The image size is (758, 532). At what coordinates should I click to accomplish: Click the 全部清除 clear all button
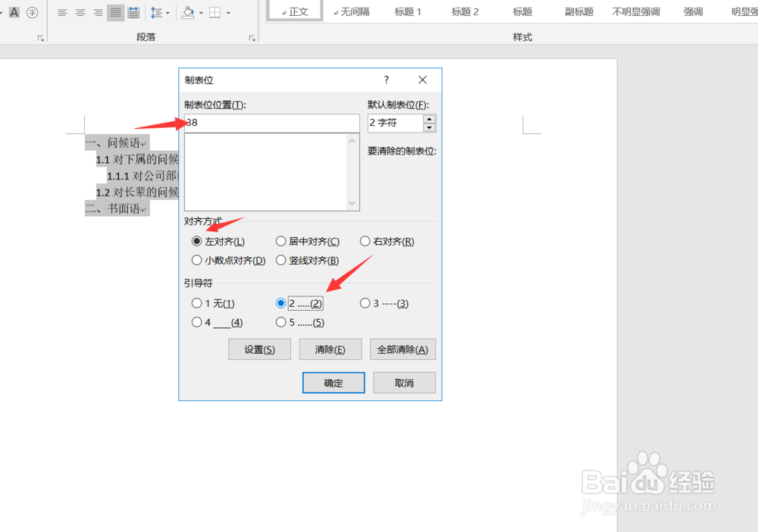tap(402, 349)
